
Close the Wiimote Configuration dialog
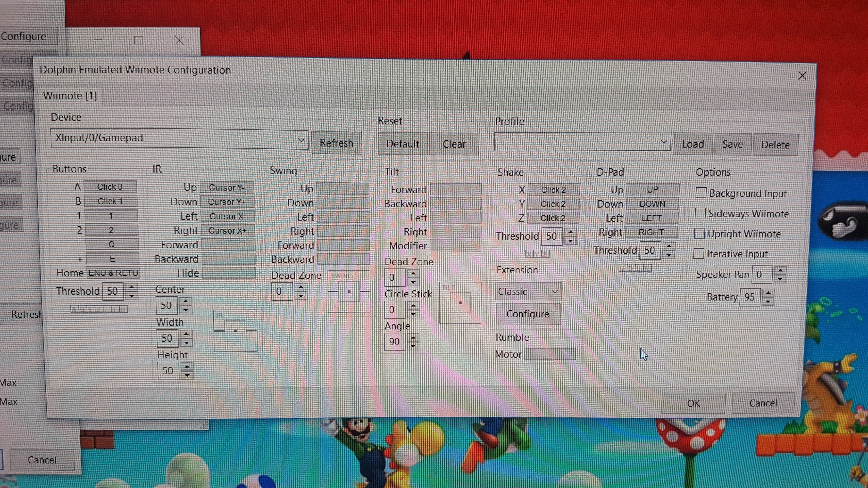802,75
